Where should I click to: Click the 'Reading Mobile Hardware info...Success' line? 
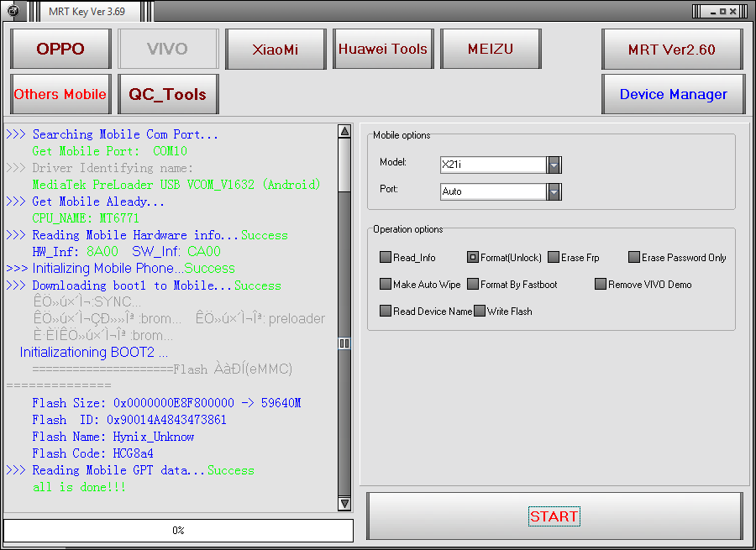click(147, 235)
